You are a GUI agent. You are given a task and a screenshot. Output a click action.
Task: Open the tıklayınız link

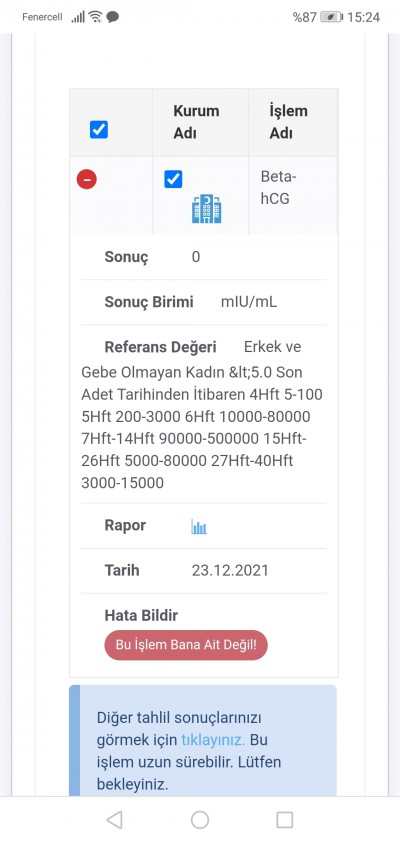click(213, 740)
